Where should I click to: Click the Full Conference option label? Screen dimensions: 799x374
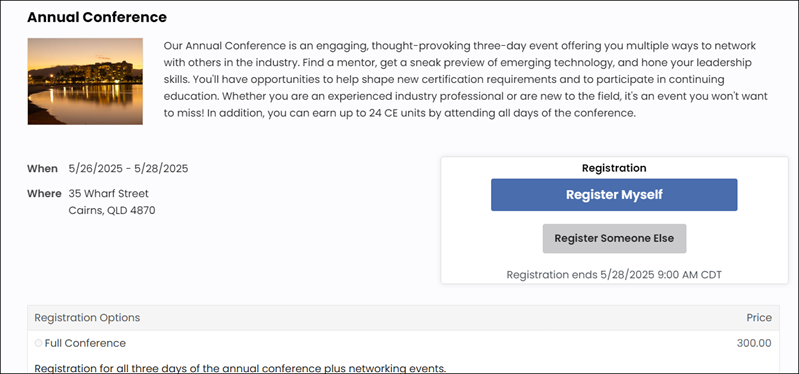[x=85, y=343]
